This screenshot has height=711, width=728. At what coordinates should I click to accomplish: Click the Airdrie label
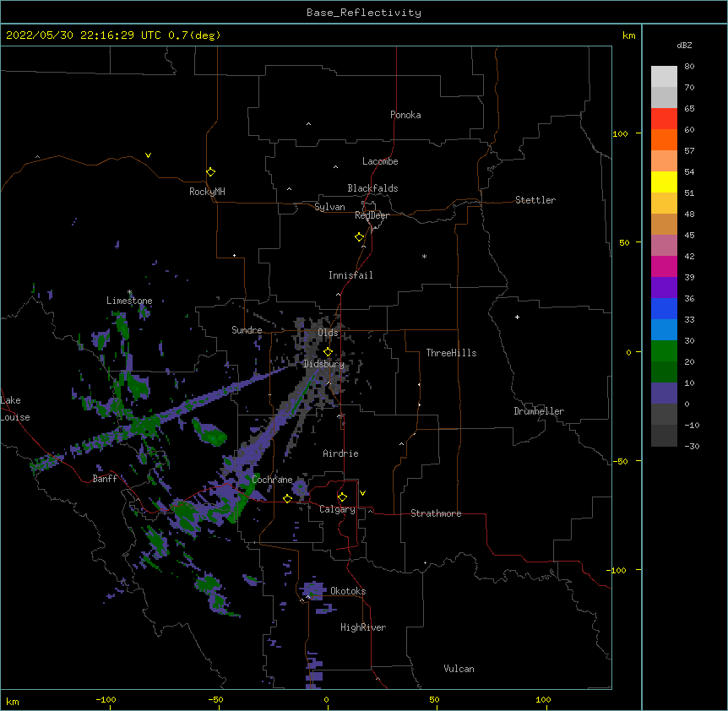340,453
